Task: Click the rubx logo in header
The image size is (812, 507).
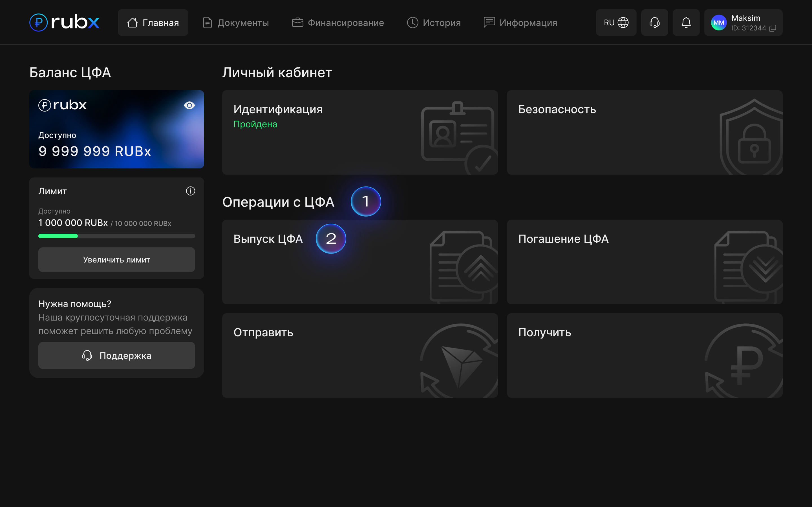Action: [64, 23]
